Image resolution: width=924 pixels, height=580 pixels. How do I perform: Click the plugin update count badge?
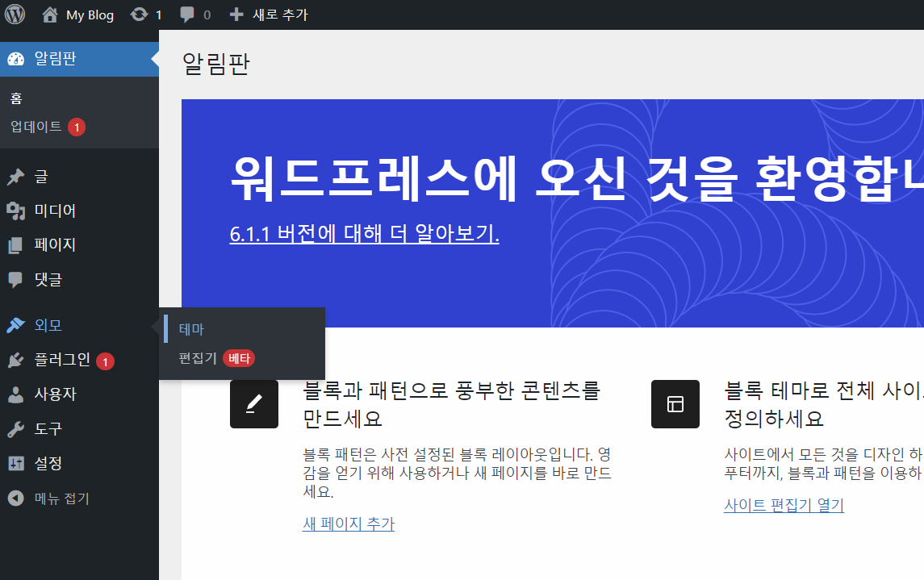point(106,361)
